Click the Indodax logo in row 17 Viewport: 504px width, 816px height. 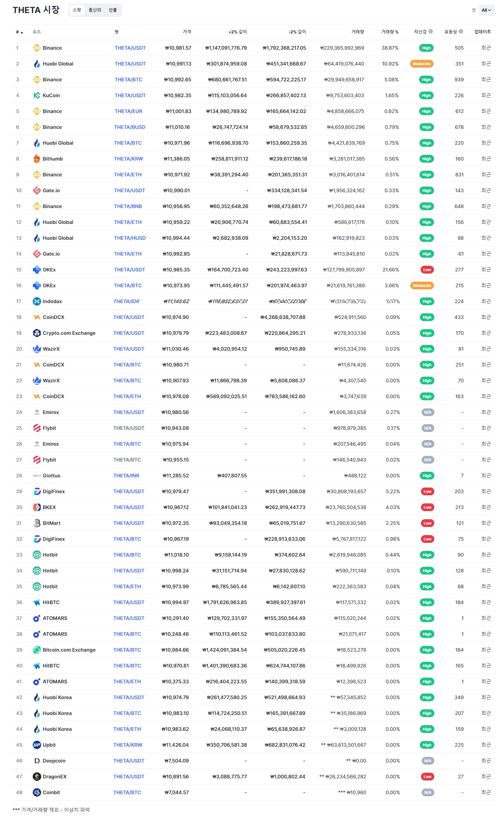point(37,301)
